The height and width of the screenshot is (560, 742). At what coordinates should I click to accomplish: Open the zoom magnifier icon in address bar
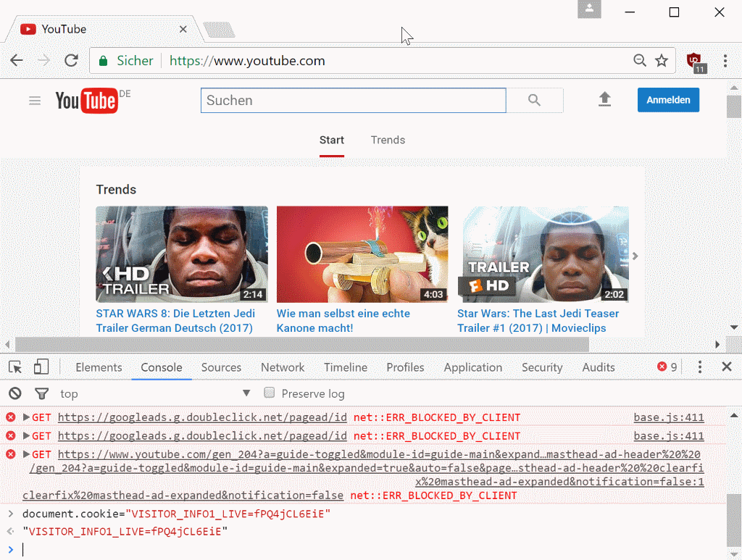tap(639, 61)
